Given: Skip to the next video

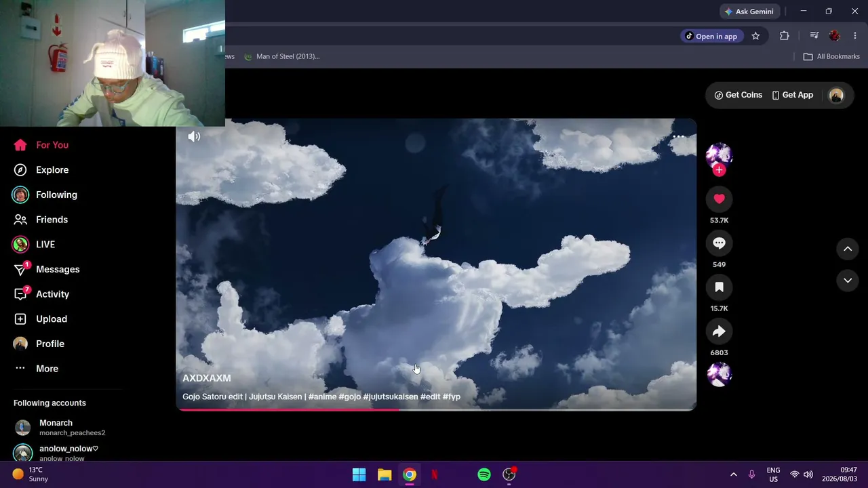Looking at the screenshot, I should click(x=848, y=280).
